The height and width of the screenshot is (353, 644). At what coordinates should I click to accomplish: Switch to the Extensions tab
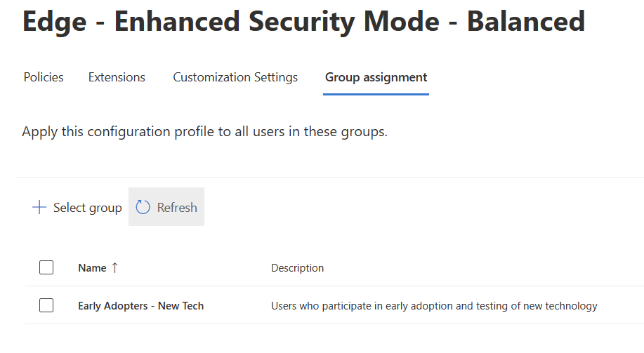[x=117, y=77]
